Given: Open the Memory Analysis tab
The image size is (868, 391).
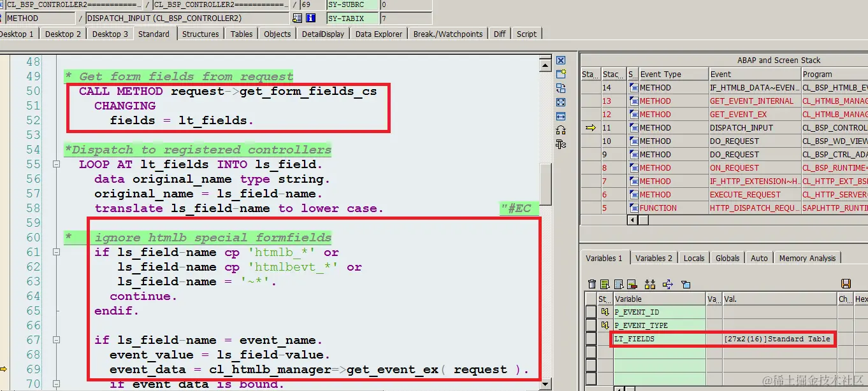Looking at the screenshot, I should pos(807,258).
